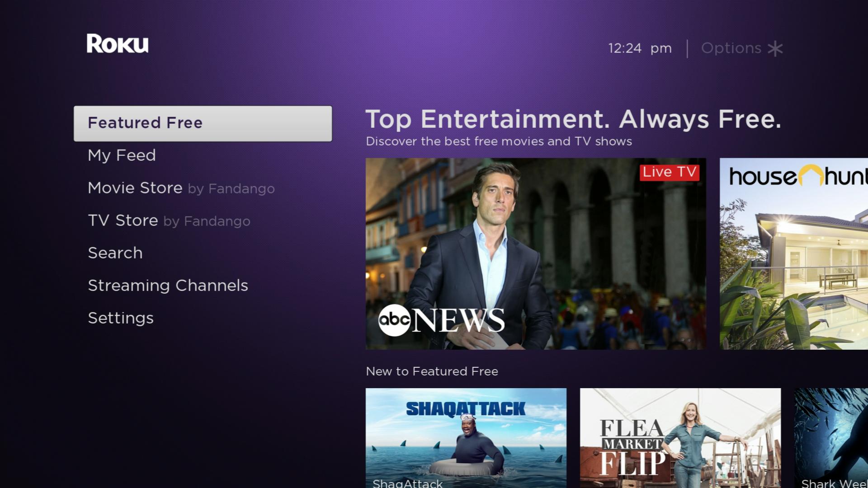Play the ABC News Live TV tile
The width and height of the screenshot is (868, 488).
click(536, 253)
